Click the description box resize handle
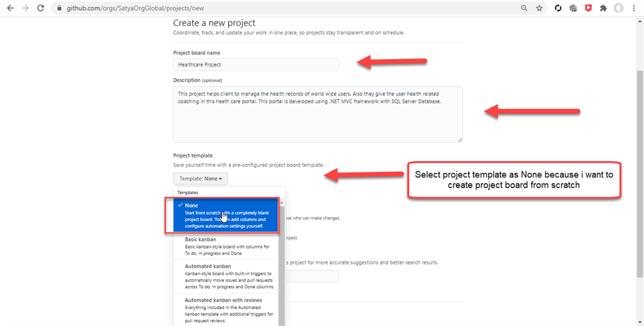 [x=460, y=140]
